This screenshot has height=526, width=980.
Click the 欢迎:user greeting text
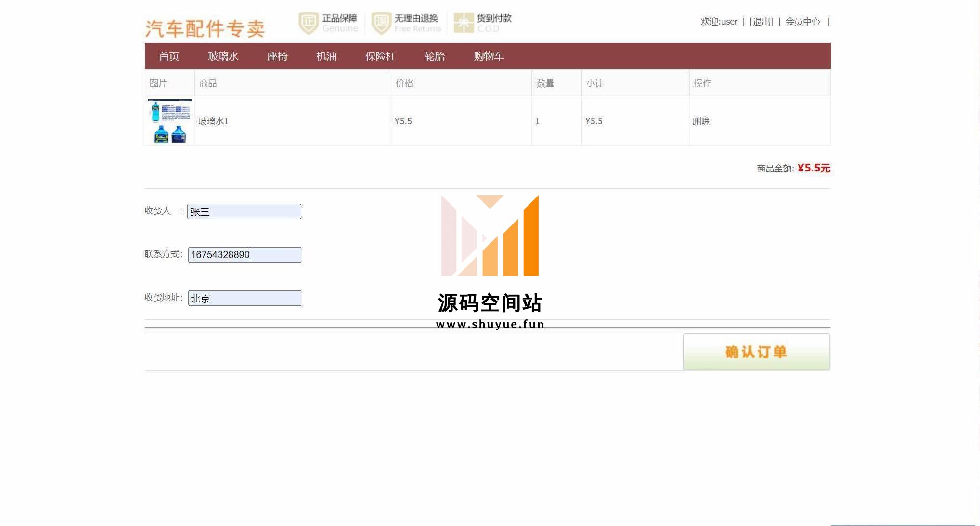pos(719,22)
